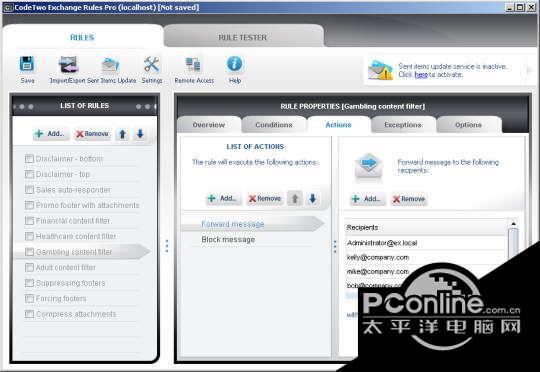This screenshot has width=540, height=372.
Task: Open the Conditions tab
Action: [274, 125]
